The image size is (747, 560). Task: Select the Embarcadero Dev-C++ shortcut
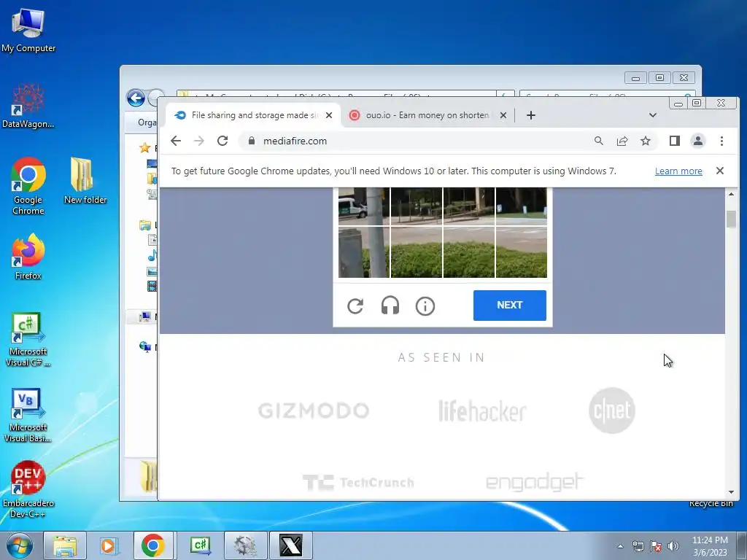click(28, 489)
